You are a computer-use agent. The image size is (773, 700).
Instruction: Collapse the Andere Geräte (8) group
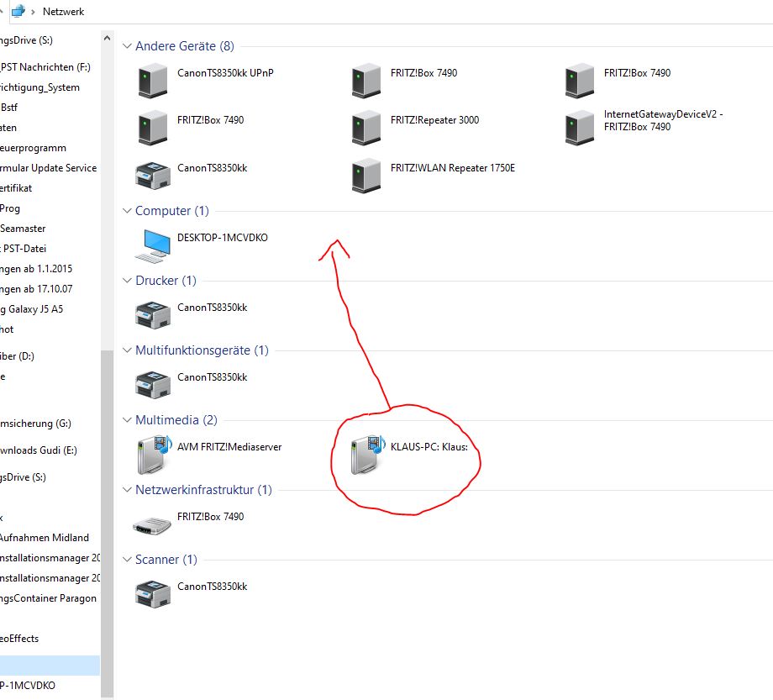click(x=127, y=46)
